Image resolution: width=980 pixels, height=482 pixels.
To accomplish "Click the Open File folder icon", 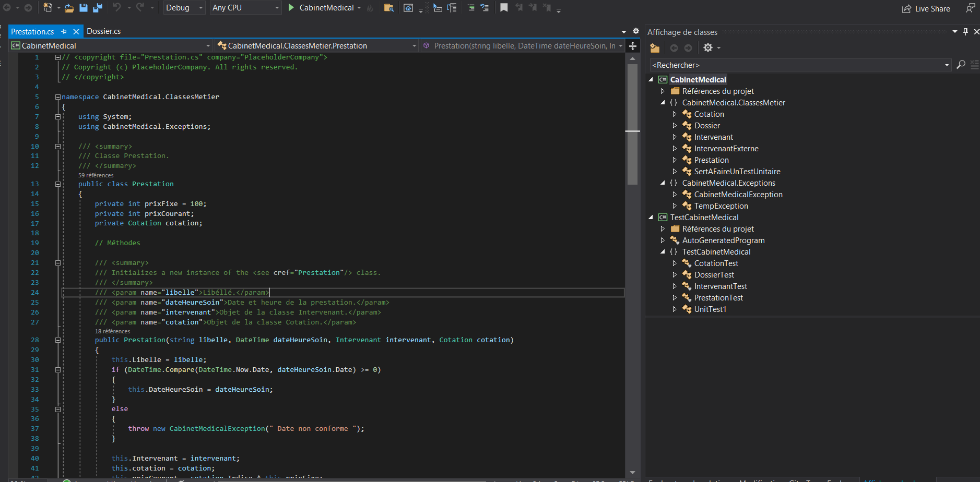I will (x=69, y=8).
